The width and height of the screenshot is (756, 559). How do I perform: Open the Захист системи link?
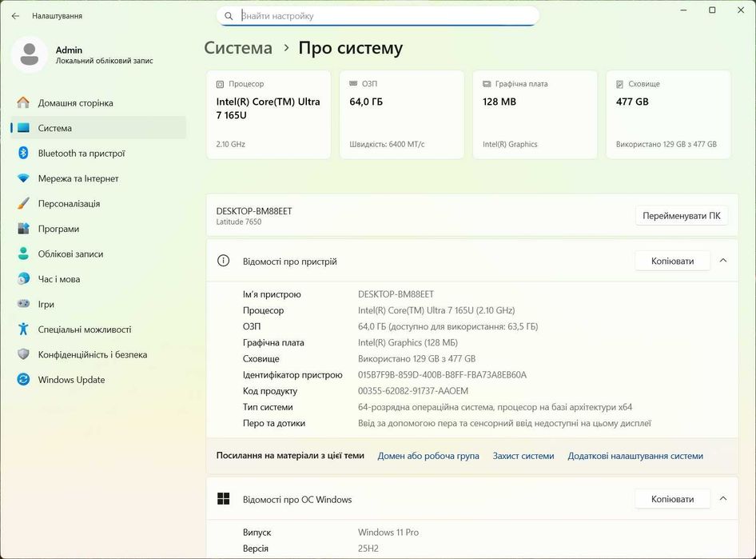point(523,456)
